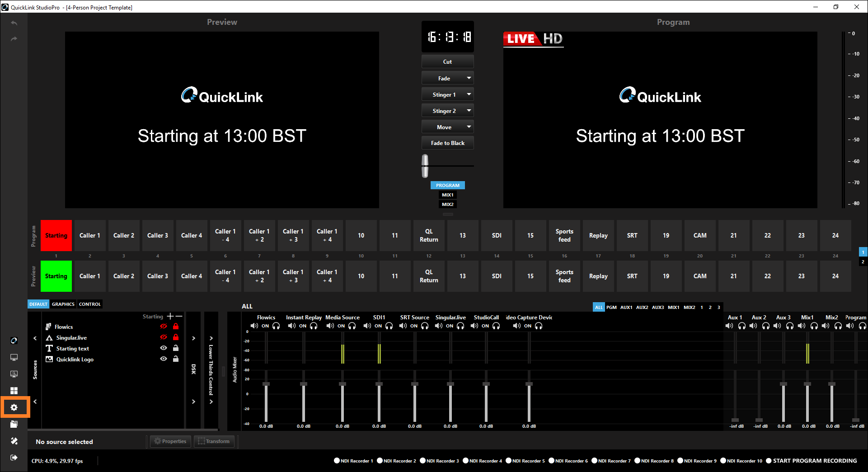Mute the Aux 1 bus speaker icon
The width and height of the screenshot is (868, 472).
[729, 326]
